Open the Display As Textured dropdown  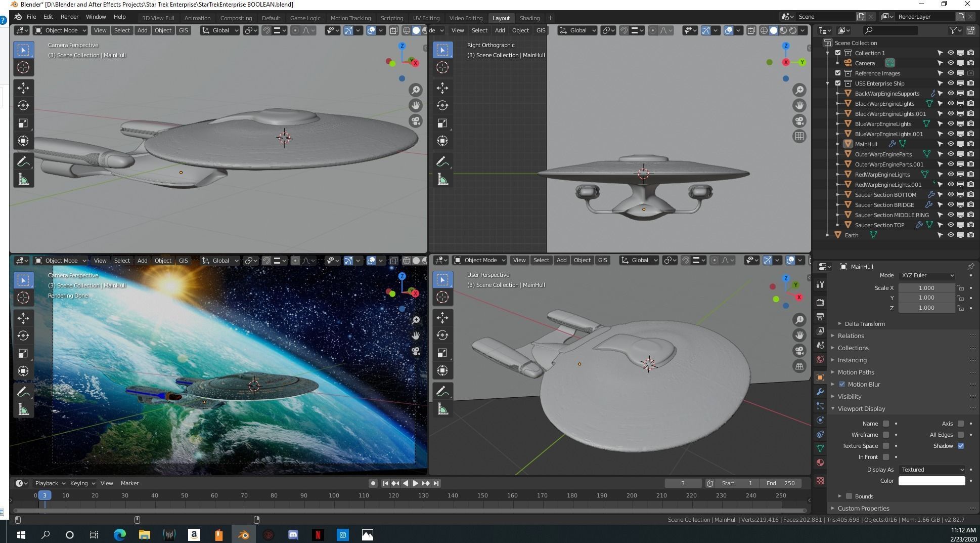(932, 470)
